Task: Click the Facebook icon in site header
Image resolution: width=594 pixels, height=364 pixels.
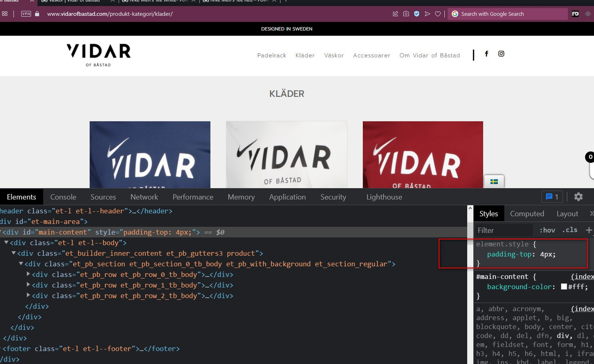Action: pos(486,54)
